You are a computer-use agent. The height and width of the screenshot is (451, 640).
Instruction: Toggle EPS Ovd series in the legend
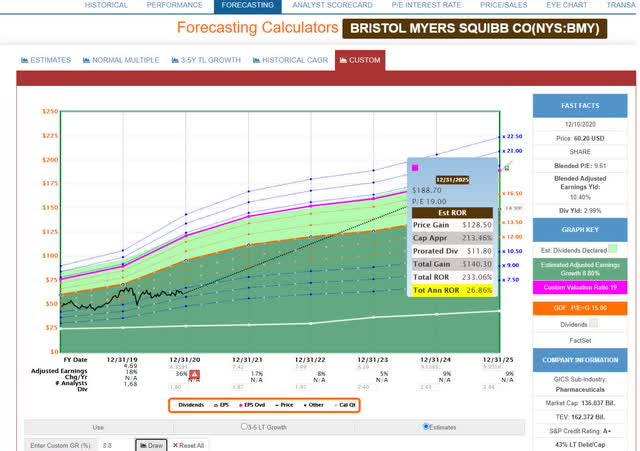click(252, 405)
